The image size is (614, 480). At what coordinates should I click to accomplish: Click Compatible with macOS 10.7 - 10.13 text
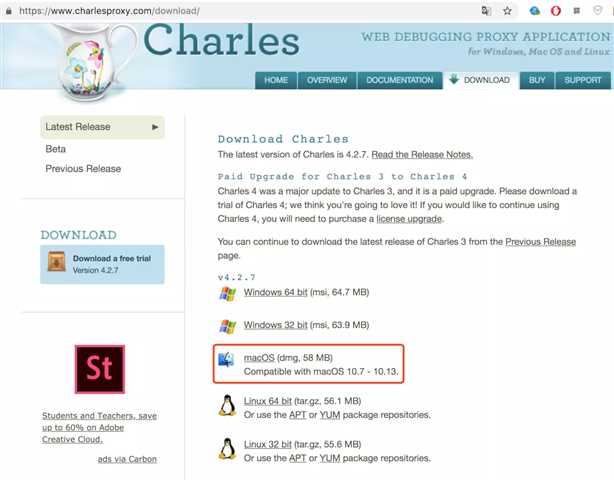click(321, 372)
